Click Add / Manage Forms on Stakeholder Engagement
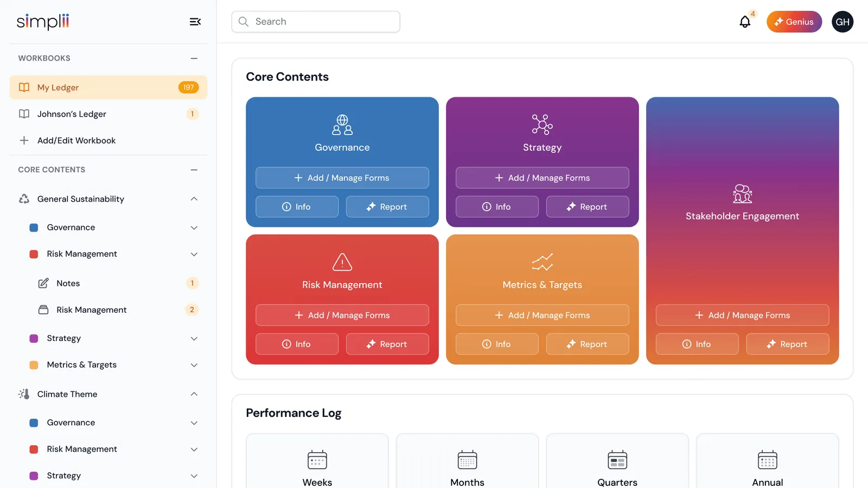This screenshot has height=488, width=868. tap(742, 315)
